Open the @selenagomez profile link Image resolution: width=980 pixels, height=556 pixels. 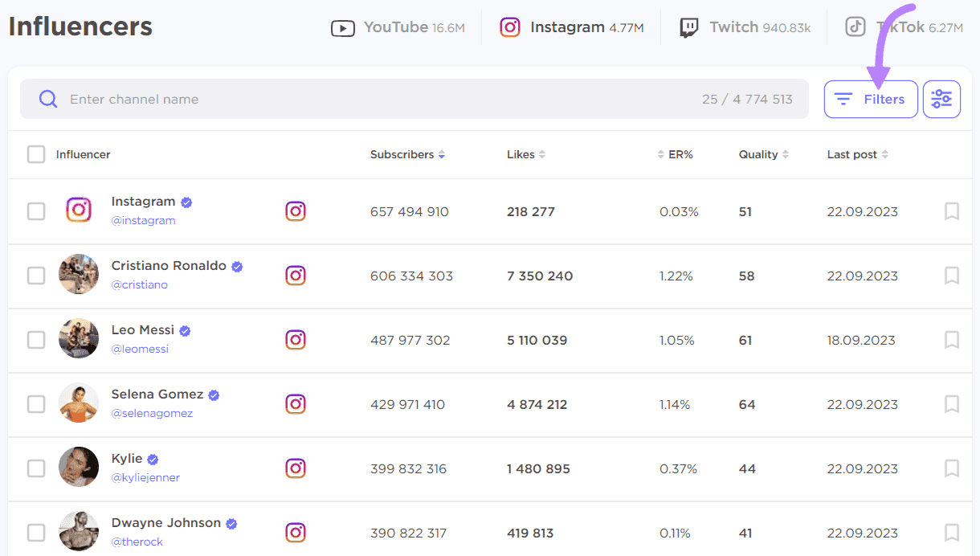153,413
